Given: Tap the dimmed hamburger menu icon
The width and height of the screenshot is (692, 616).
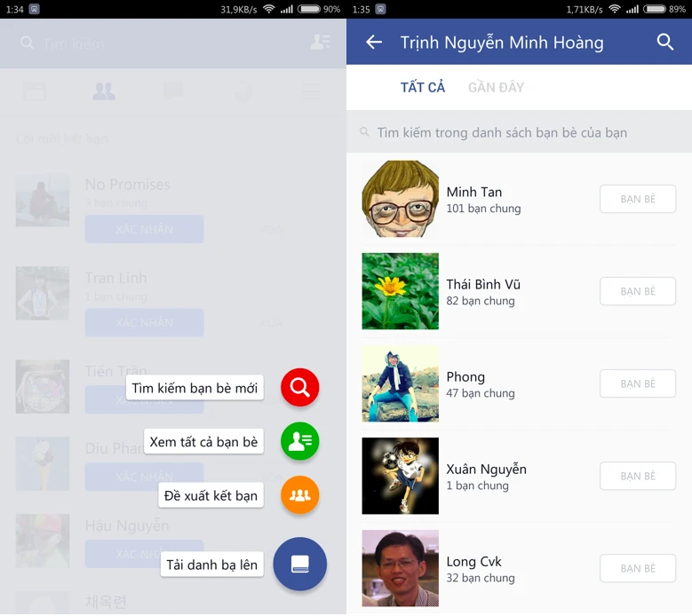Looking at the screenshot, I should [x=312, y=91].
